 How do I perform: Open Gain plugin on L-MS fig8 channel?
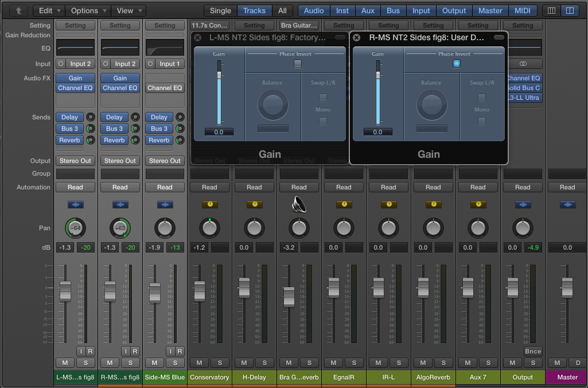coord(75,78)
